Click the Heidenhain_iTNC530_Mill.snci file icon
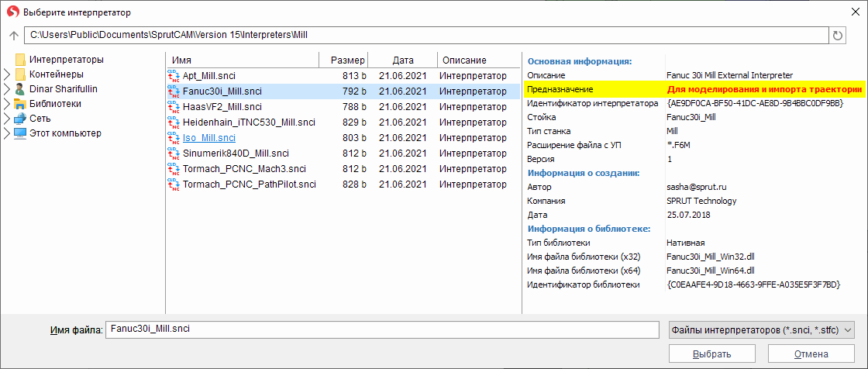Viewport: 868px width, 369px height. 174,122
